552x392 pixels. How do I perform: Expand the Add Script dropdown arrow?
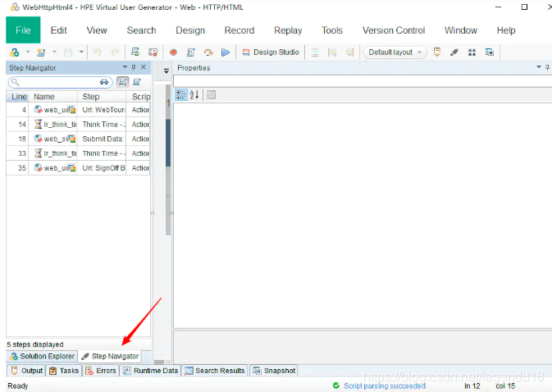point(54,52)
